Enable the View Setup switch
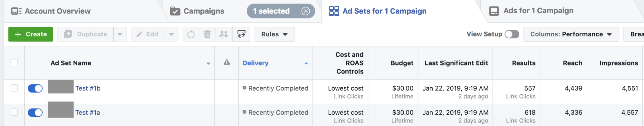Screen dimensions: 644x126 512,34
